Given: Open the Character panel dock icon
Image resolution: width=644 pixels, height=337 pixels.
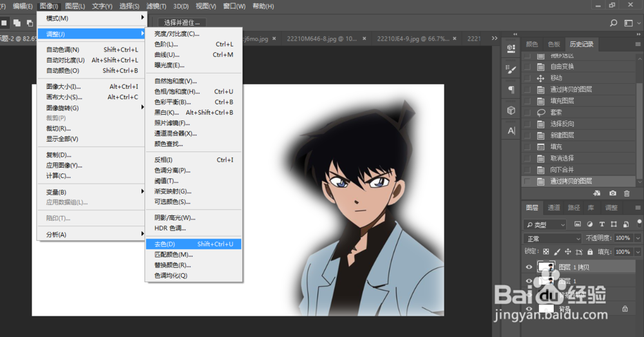Looking at the screenshot, I should pos(511,131).
